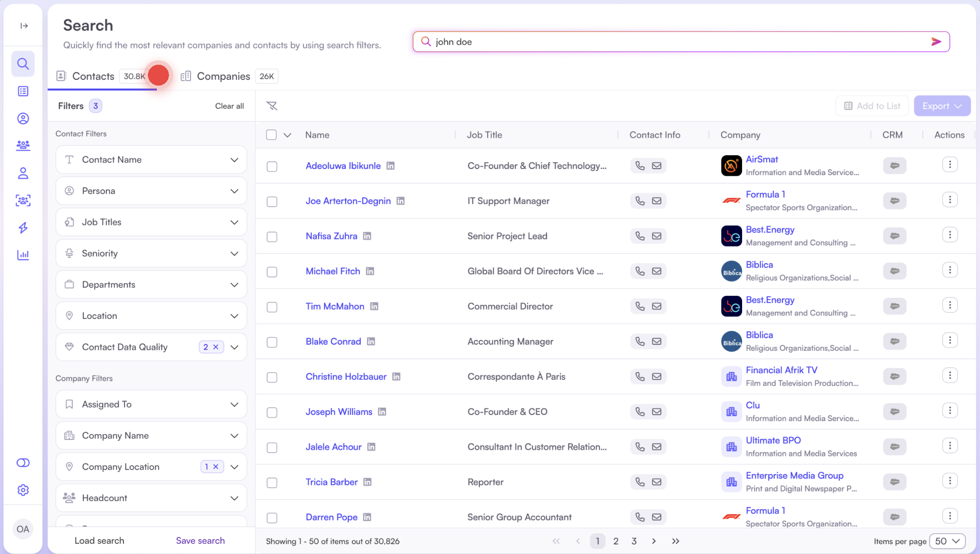The image size is (980, 554).
Task: Go to page 2 of results
Action: (615, 541)
